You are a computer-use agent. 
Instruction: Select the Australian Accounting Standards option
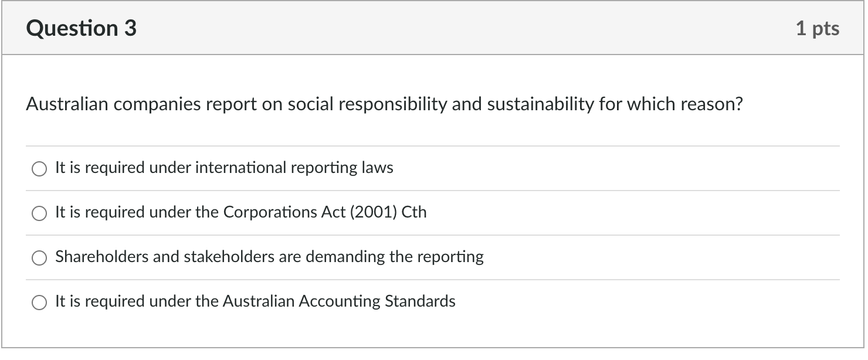(x=39, y=302)
